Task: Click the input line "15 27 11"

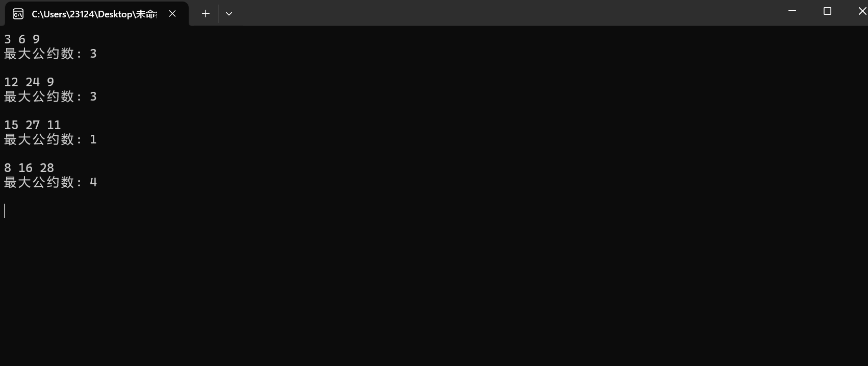Action: pyautogui.click(x=33, y=125)
